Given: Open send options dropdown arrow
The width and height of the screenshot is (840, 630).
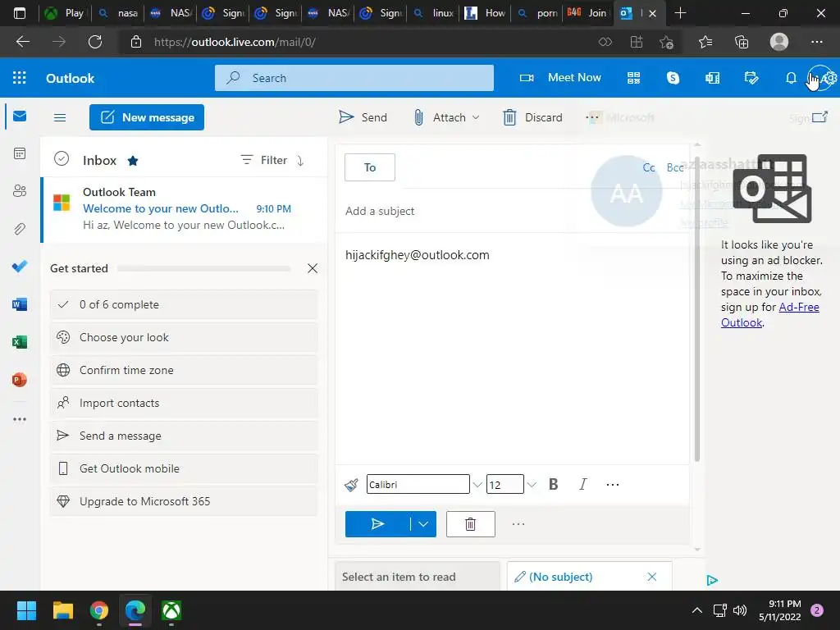Looking at the screenshot, I should [423, 524].
